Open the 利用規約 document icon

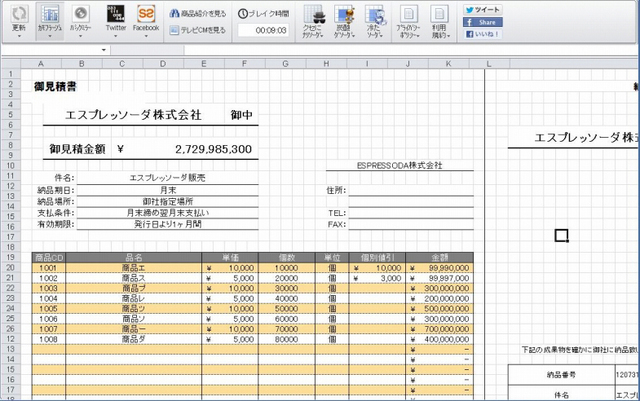coord(439,15)
